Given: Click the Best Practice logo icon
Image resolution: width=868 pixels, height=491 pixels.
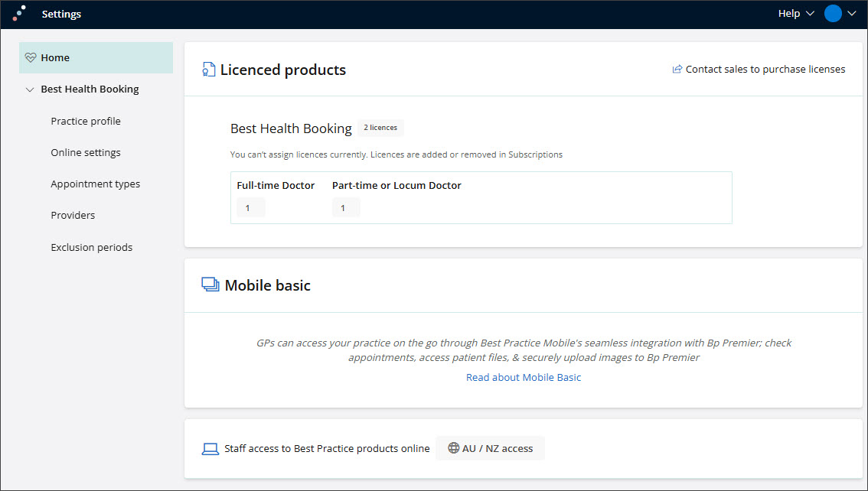Looking at the screenshot, I should [x=19, y=13].
